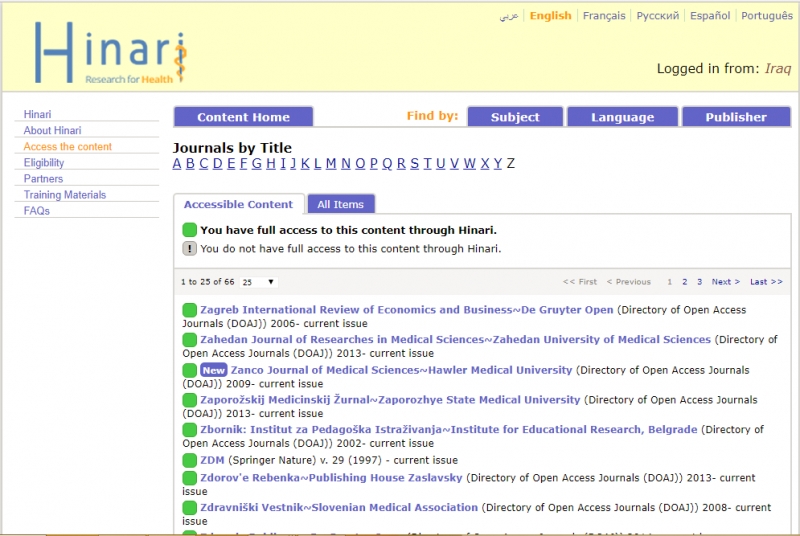Screen dimensions: 800x536
Task: Jump to journals starting with M
Action: [331, 164]
